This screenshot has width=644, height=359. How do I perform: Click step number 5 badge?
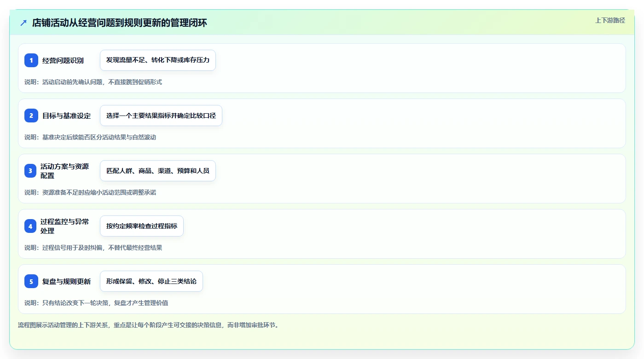[31, 281]
